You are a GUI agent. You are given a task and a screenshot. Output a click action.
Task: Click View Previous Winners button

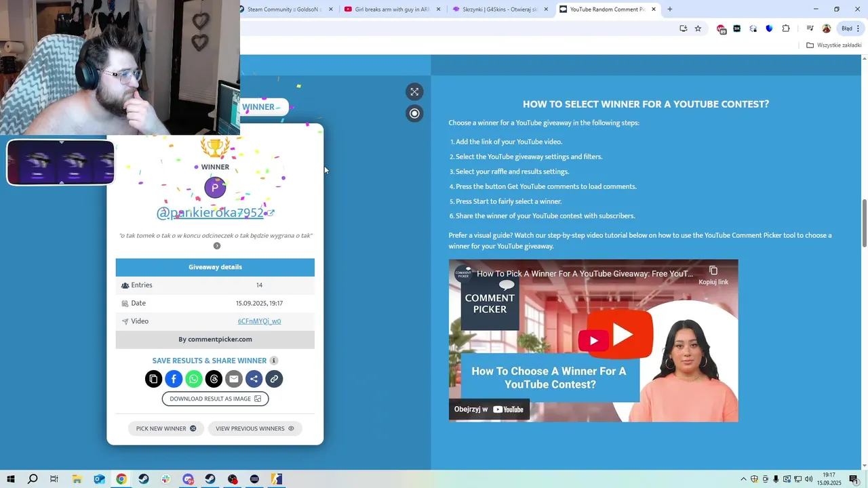coord(255,428)
